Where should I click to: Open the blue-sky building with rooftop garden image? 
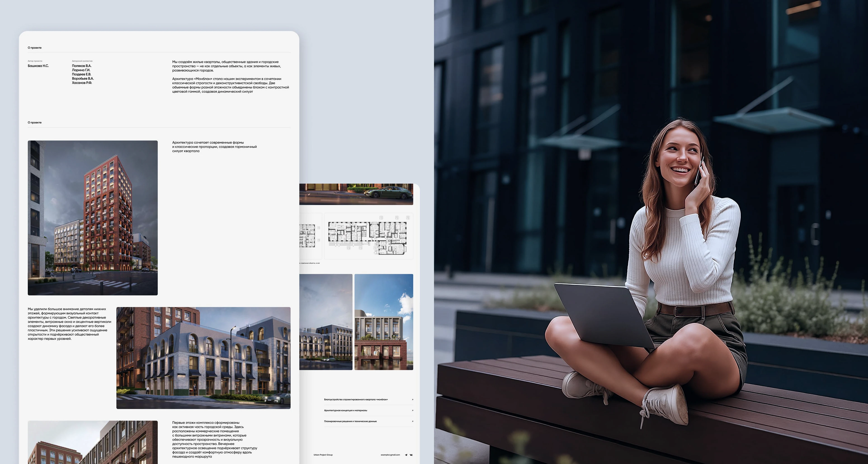[383, 322]
